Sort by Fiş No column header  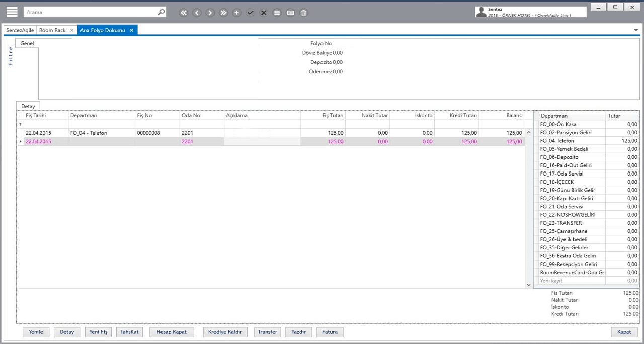pos(157,115)
